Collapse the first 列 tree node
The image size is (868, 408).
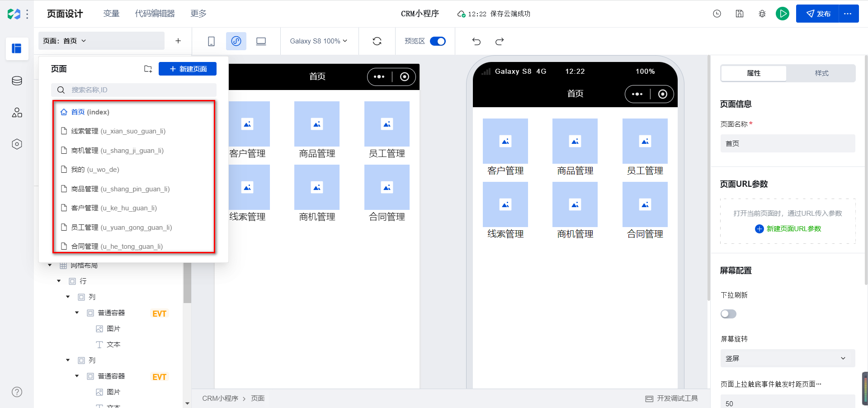tap(68, 297)
